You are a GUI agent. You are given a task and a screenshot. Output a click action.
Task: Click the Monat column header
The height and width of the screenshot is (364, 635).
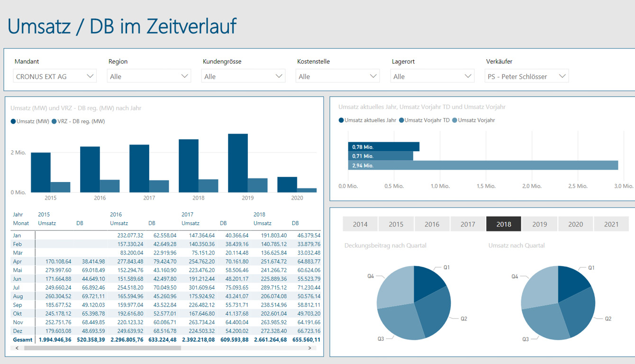(x=21, y=223)
